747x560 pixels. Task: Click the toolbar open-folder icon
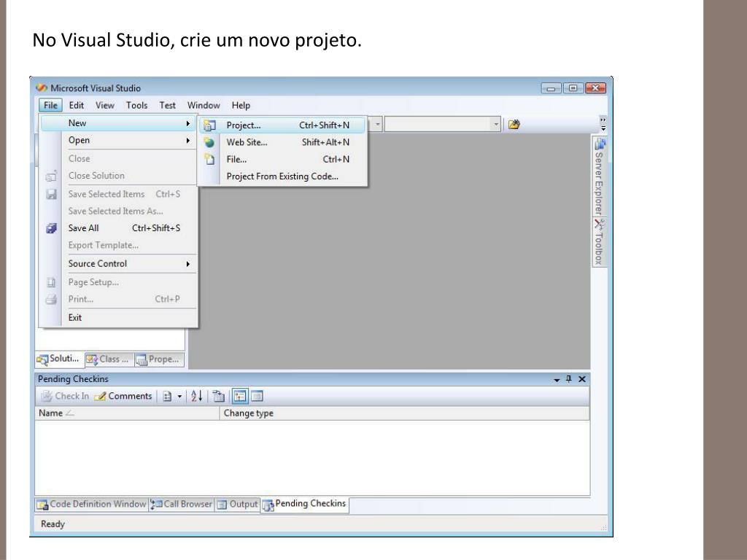click(514, 125)
